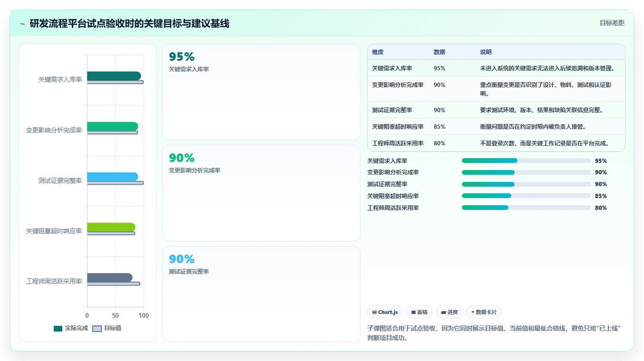Select the 数据卡片 tag
This screenshot has height=361, width=644.
[484, 312]
